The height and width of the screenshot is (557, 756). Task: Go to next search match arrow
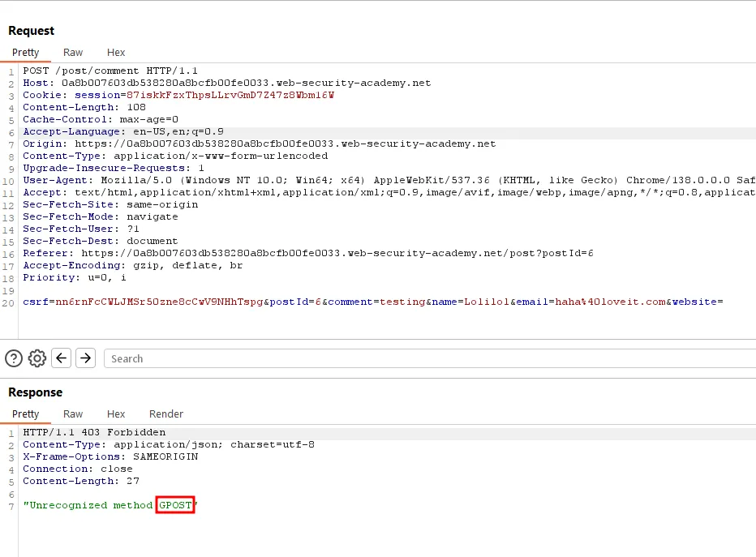coord(86,358)
